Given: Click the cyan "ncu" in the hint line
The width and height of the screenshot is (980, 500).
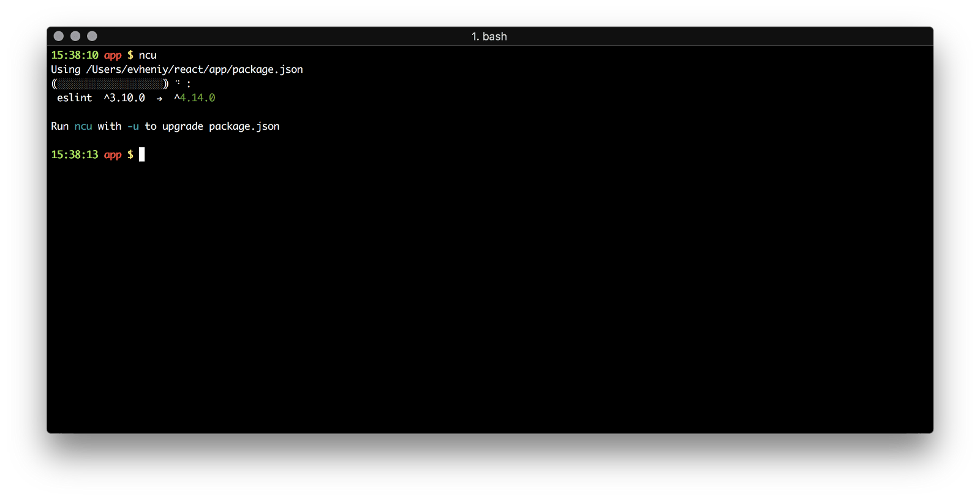Looking at the screenshot, I should 83,126.
